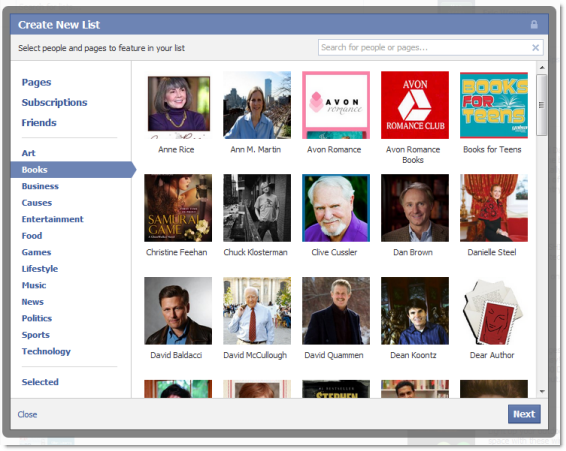Select the Anne Rice profile picture
Viewport: 566px width, 451px height.
tap(178, 105)
